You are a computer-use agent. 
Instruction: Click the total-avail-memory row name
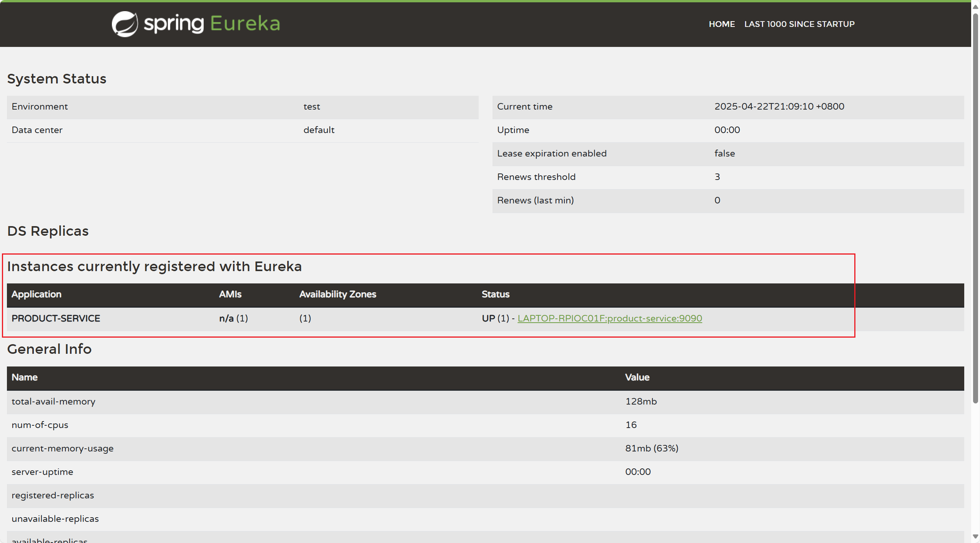tap(53, 401)
